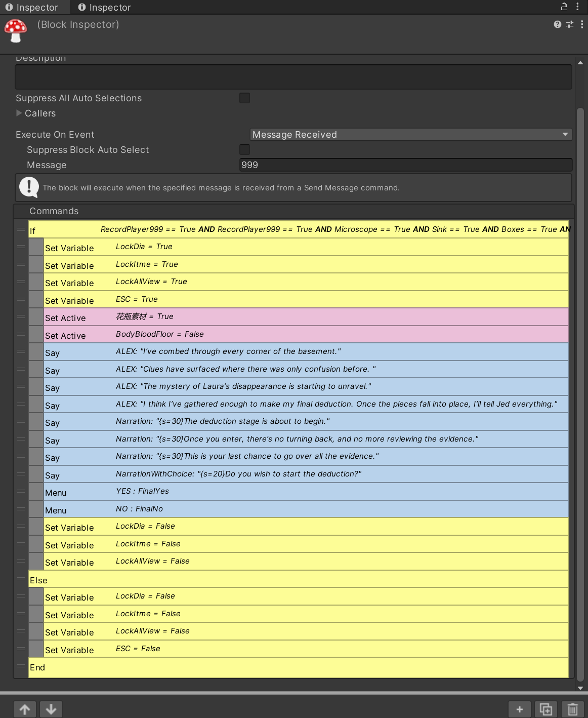The height and width of the screenshot is (718, 588).
Task: Click the Message field containing 999
Action: 406,165
